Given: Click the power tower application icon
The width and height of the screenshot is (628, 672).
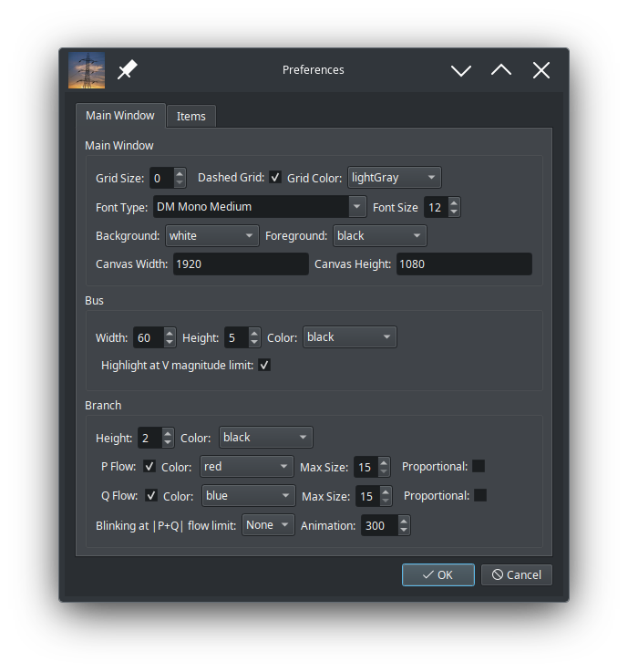Looking at the screenshot, I should click(x=87, y=70).
